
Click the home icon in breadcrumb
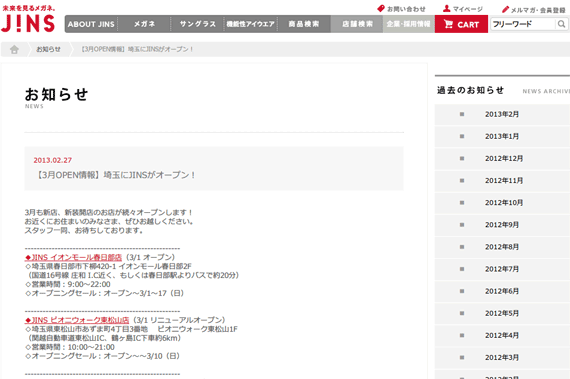click(x=14, y=49)
